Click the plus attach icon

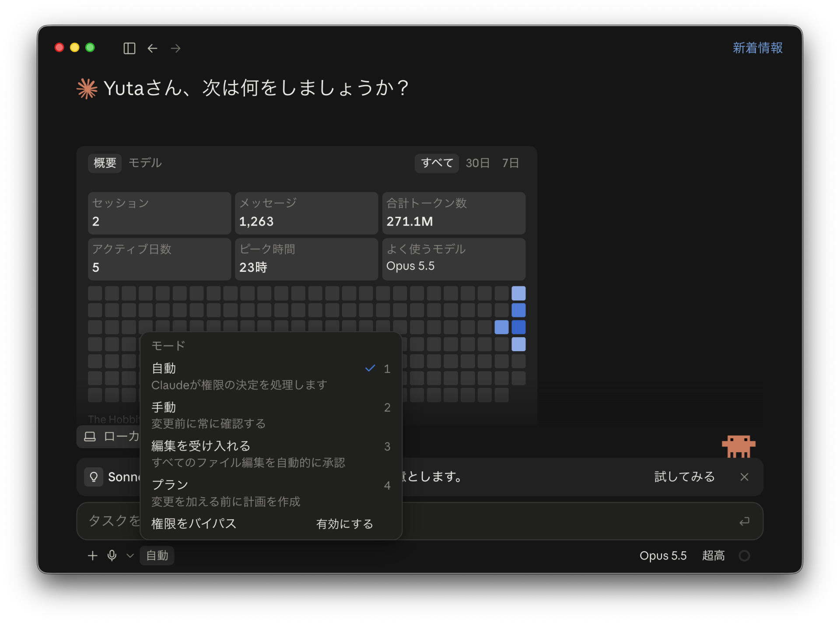(92, 556)
